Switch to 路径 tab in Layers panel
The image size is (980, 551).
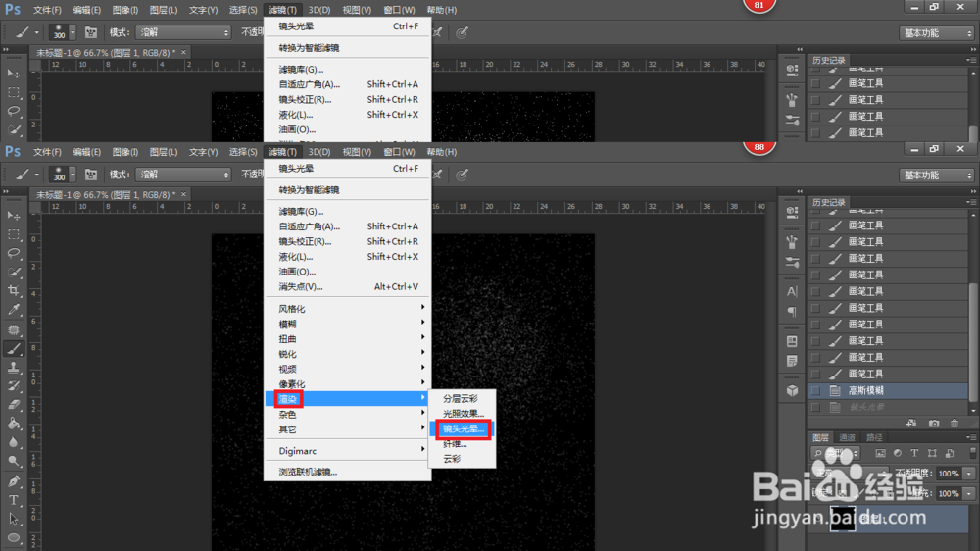(x=874, y=437)
